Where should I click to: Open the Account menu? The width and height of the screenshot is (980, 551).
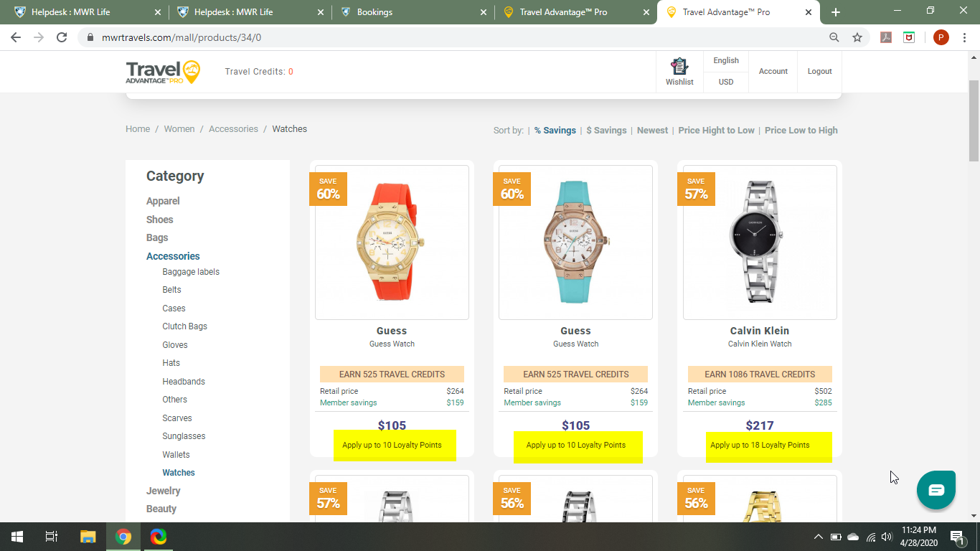773,72
